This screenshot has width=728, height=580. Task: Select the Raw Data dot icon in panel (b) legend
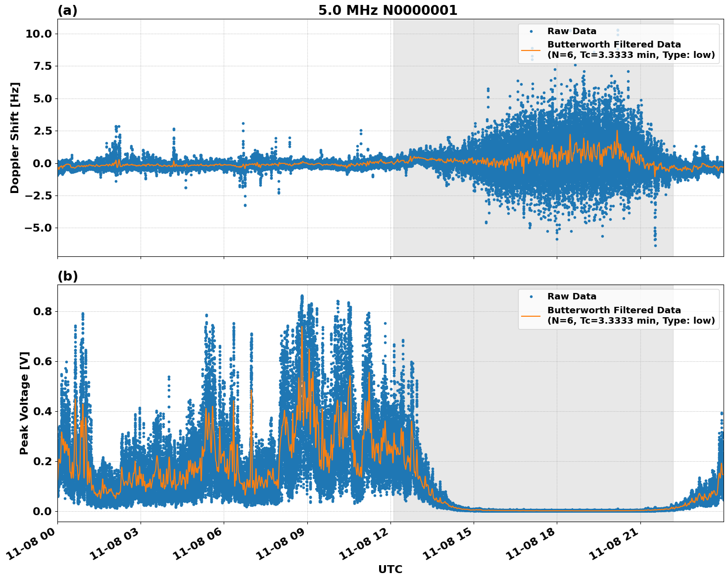click(532, 296)
